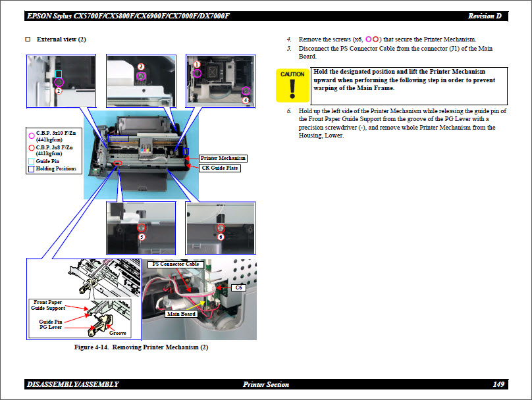532x400 pixels.
Task: Click the cyan Guide Pin checkbox symbol
Action: tap(31, 161)
